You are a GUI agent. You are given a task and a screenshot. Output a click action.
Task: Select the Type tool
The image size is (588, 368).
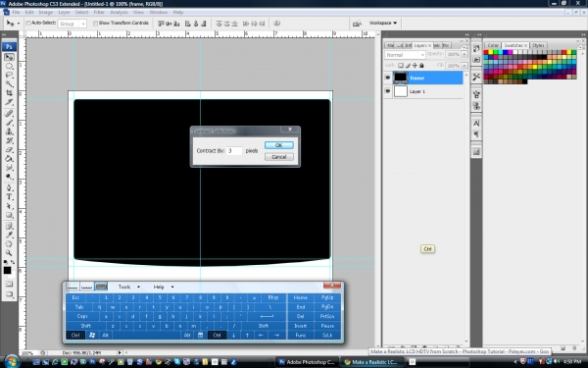[10, 197]
